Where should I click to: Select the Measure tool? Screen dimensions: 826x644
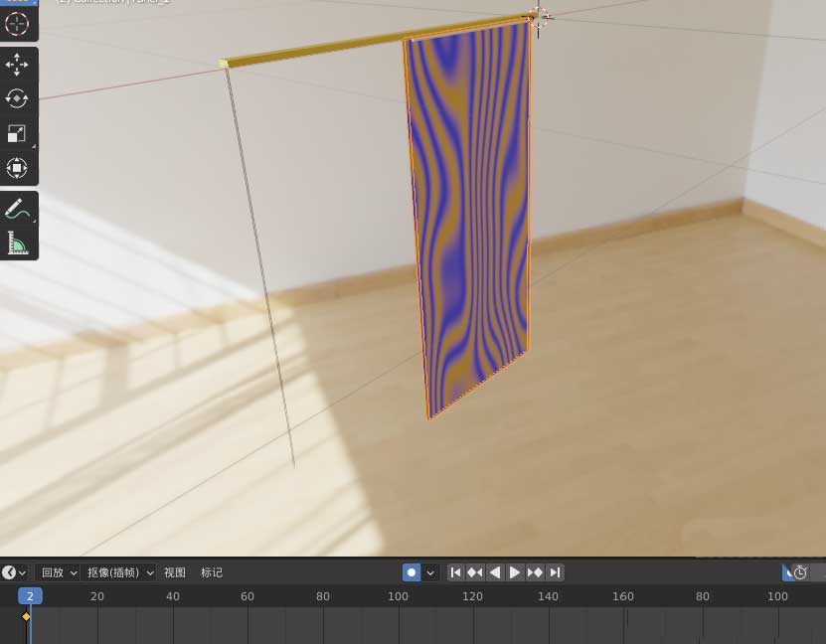click(16, 242)
